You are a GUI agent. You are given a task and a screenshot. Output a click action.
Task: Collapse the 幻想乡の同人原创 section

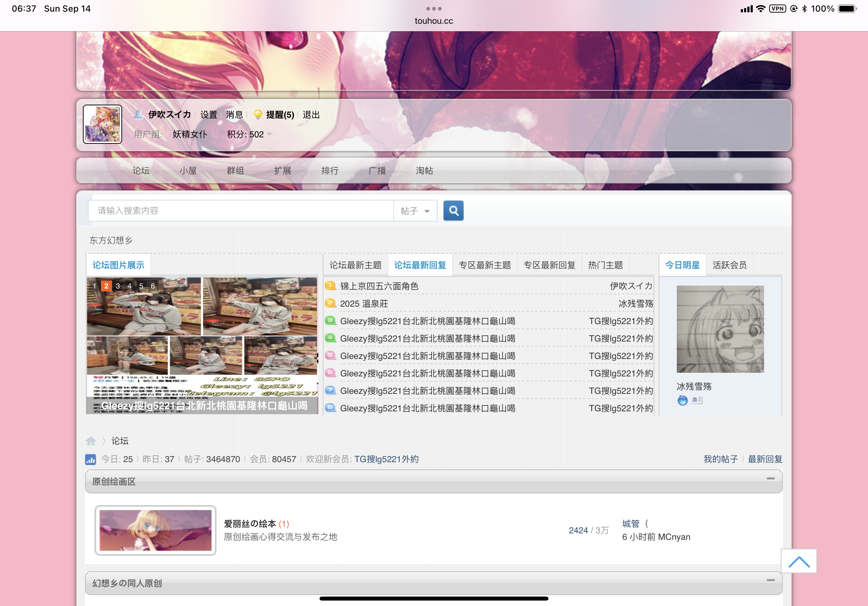coord(771,580)
